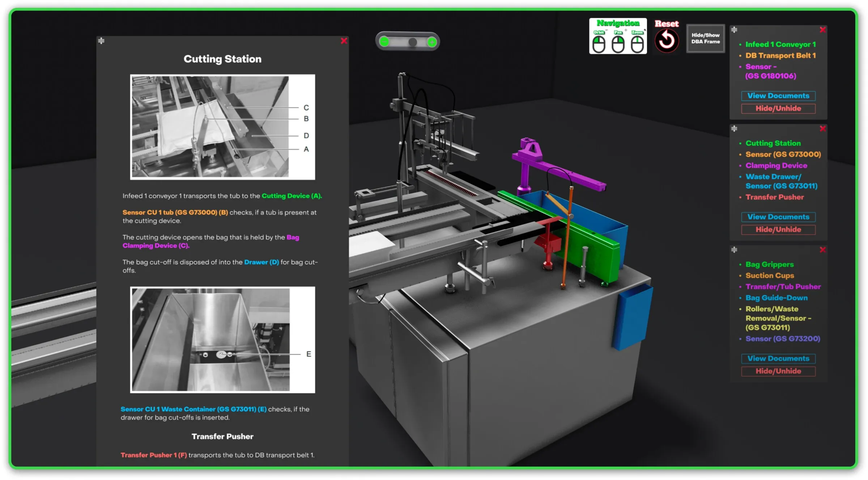Click the drag handle on Cutting Station info panel
This screenshot has height=480, width=868.
pos(101,41)
